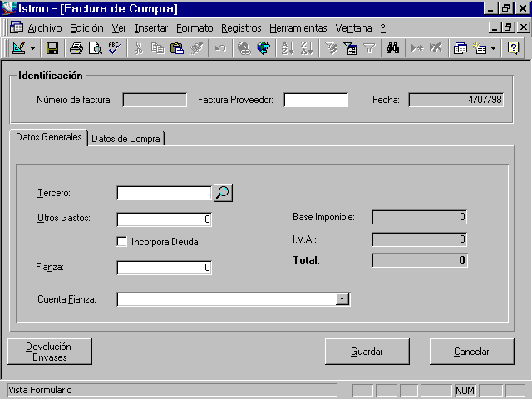Click the Copy icon
Screen dimensions: 532x399
pyautogui.click(x=157, y=48)
